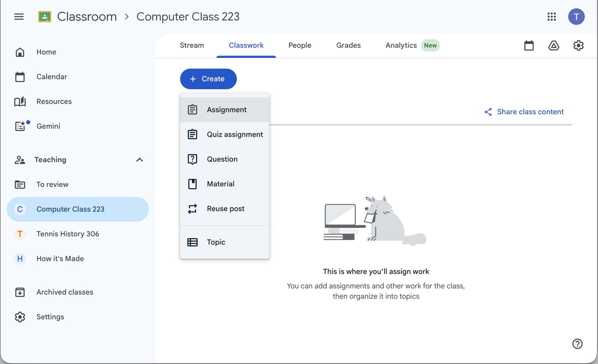Image resolution: width=598 pixels, height=364 pixels.
Task: Click the help question mark icon
Action: point(577,344)
